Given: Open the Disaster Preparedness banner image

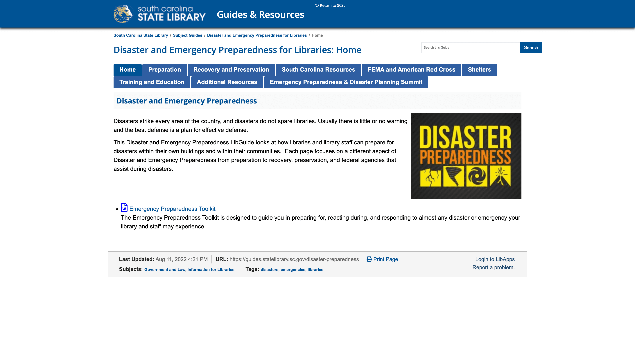Looking at the screenshot, I should point(466,156).
